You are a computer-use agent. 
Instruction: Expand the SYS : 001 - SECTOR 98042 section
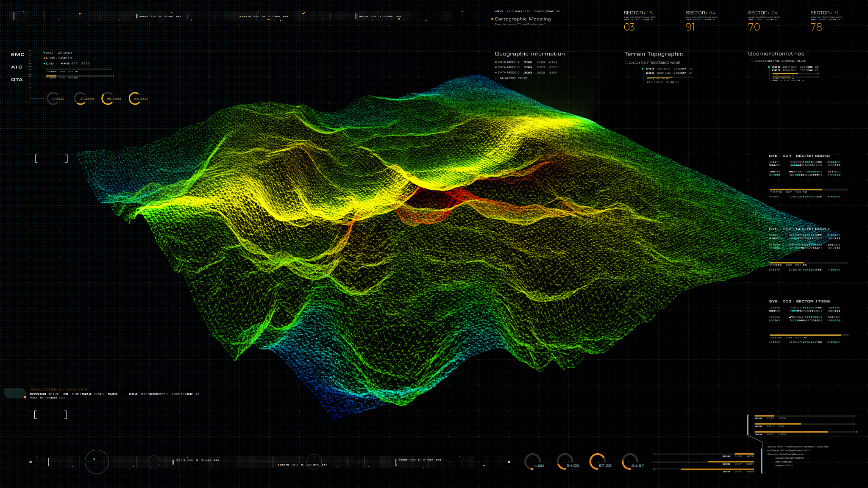(x=799, y=156)
